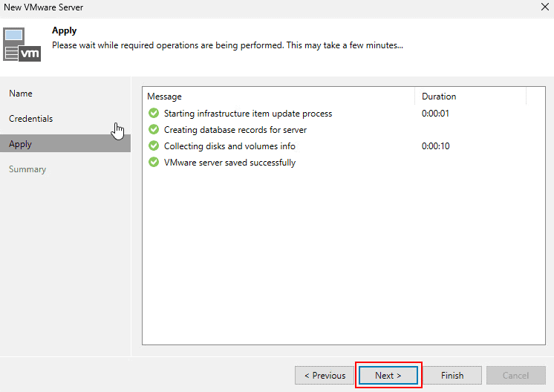Select the Creating database records for server row
The image size is (554, 392).
coord(235,130)
